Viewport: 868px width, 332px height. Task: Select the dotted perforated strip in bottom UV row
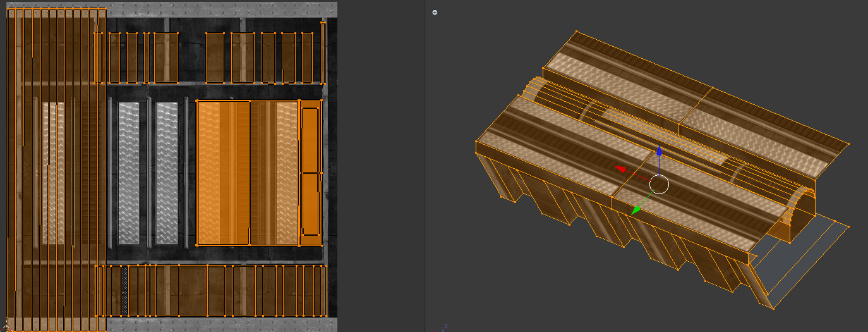[x=124, y=290]
